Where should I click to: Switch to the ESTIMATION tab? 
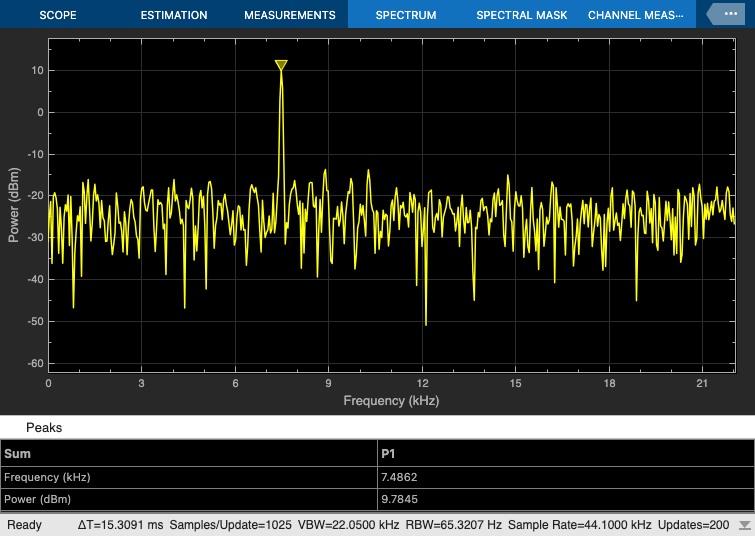click(x=174, y=15)
